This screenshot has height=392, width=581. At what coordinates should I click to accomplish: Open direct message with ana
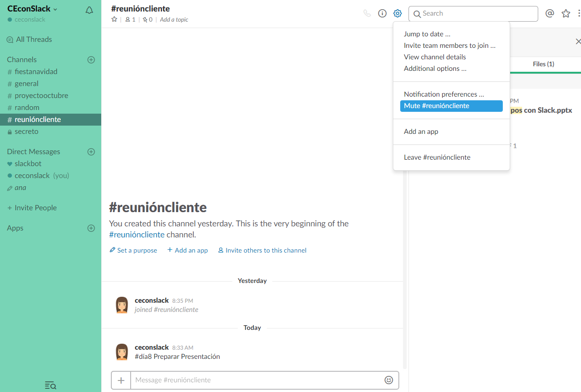tap(20, 188)
